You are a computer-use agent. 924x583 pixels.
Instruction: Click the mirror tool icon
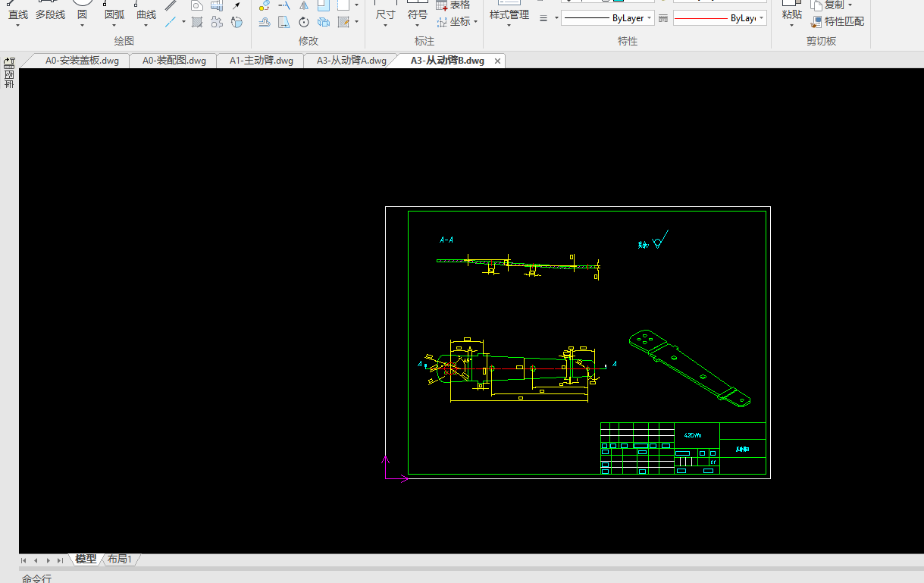coord(304,5)
